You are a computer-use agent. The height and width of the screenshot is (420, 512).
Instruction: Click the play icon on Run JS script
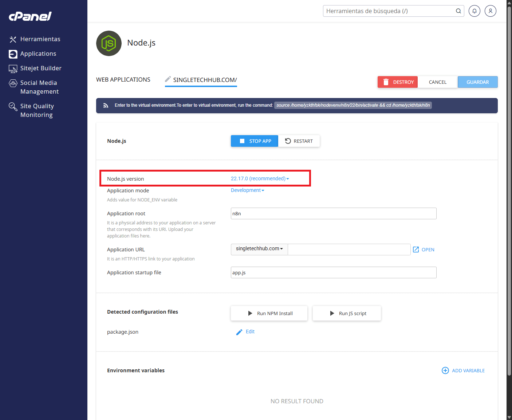pyautogui.click(x=332, y=313)
